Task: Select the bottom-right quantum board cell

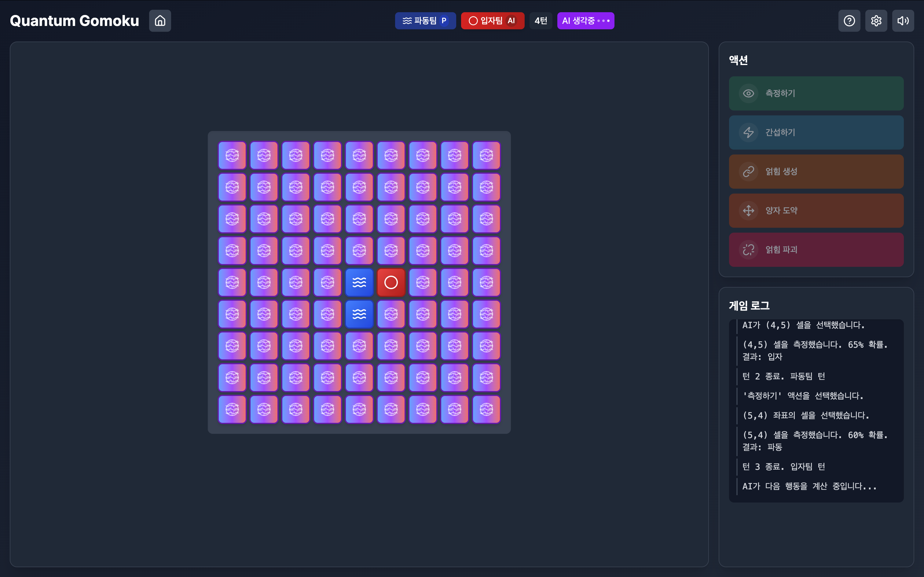Action: click(486, 409)
